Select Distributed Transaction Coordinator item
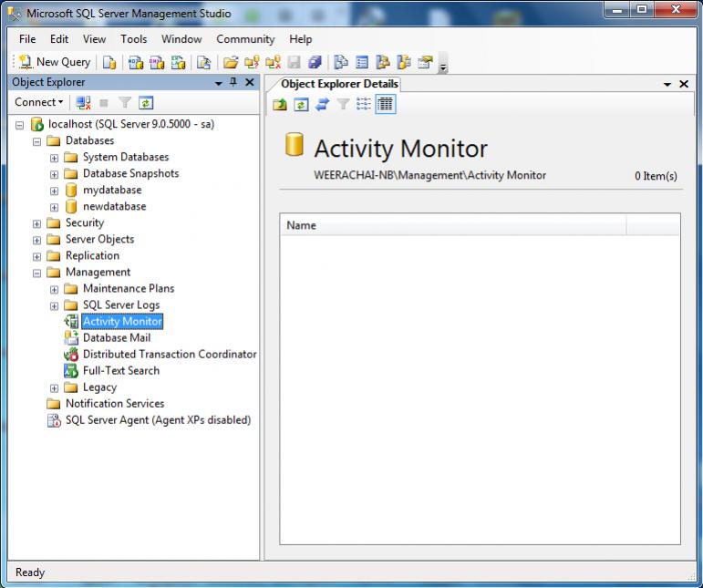 pyautogui.click(x=170, y=354)
